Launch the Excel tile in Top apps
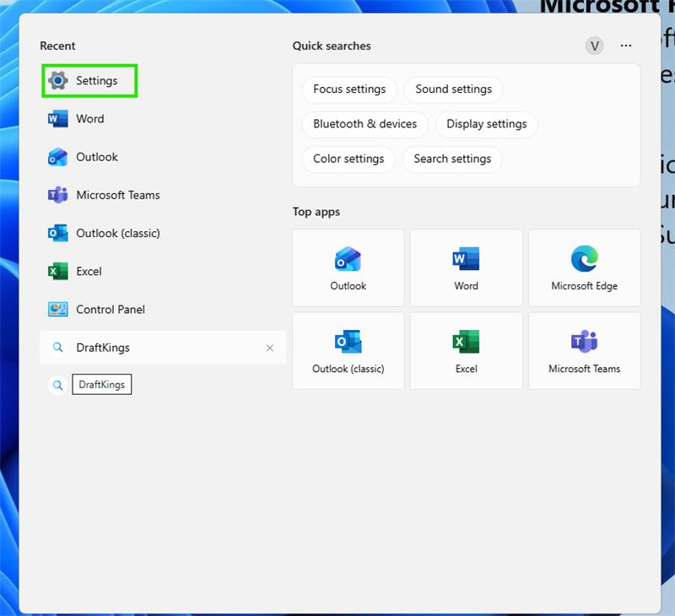The image size is (675, 616). pyautogui.click(x=467, y=351)
